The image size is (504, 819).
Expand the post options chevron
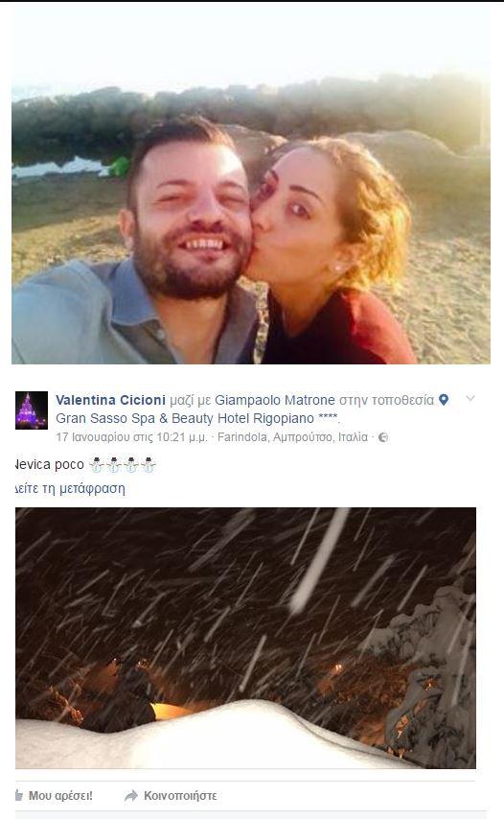[x=470, y=399]
